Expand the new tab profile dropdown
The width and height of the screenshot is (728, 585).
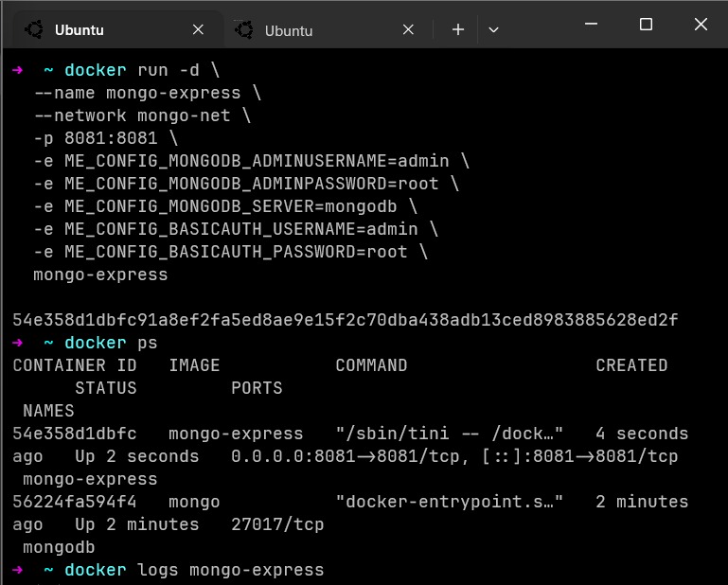click(x=493, y=29)
